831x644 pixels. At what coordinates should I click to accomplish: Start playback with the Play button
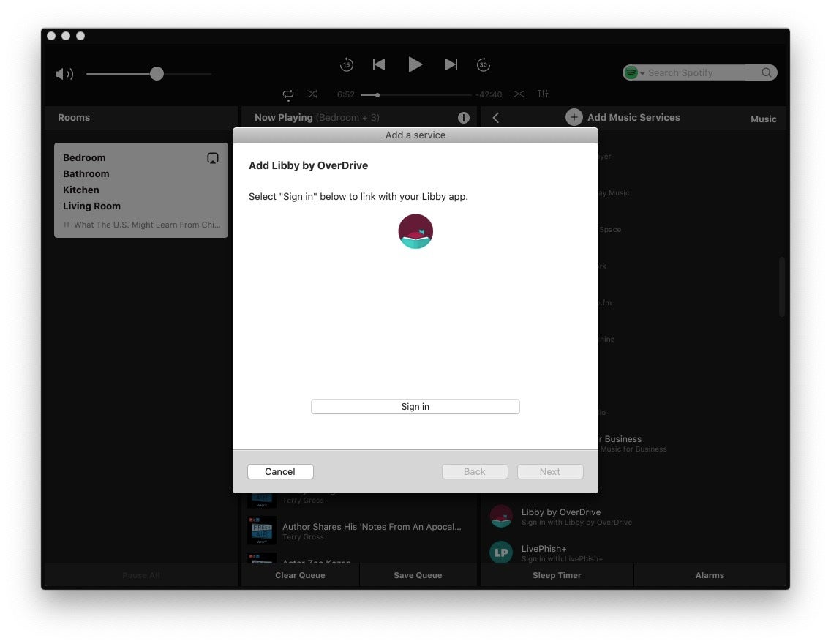click(x=415, y=64)
